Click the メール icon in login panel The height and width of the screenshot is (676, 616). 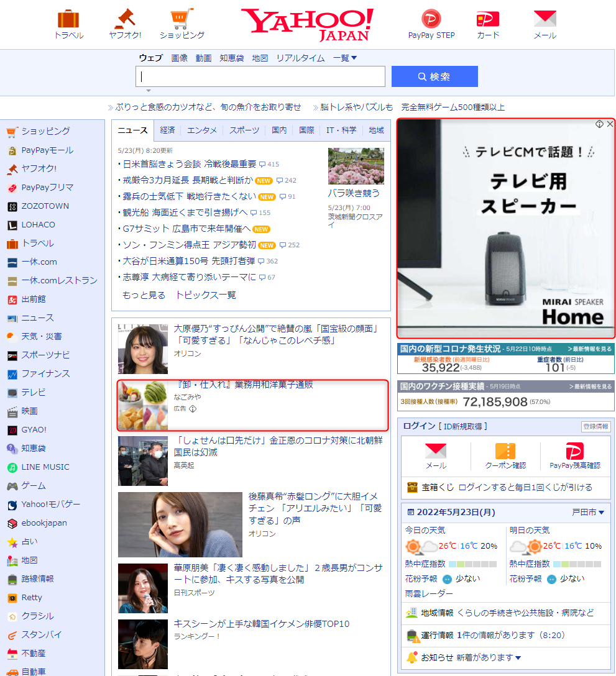pyautogui.click(x=436, y=451)
